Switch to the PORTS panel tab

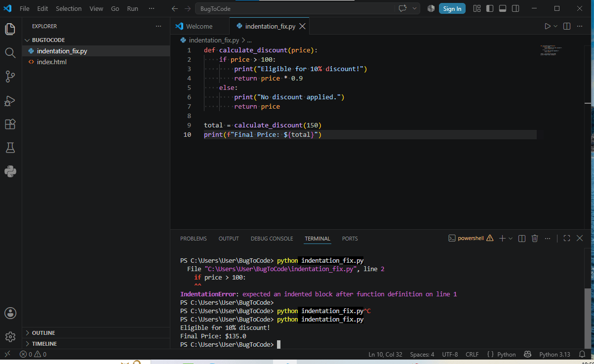[x=350, y=239]
